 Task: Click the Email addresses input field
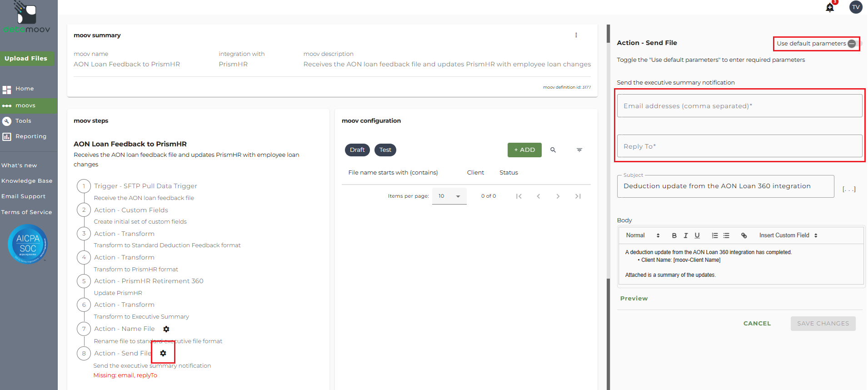(739, 106)
